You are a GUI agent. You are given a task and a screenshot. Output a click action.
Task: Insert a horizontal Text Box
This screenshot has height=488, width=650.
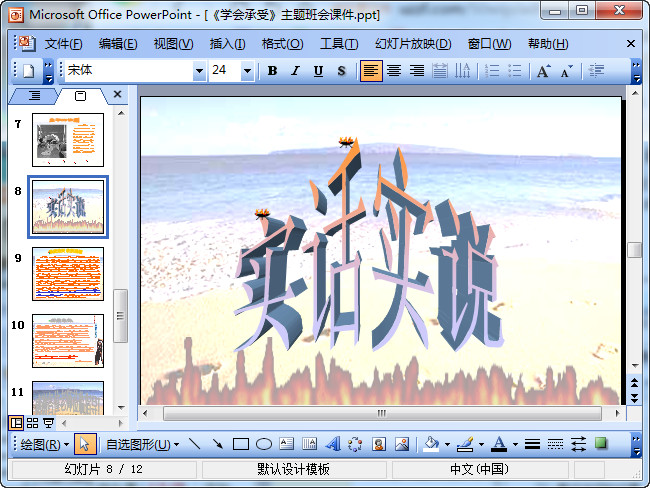click(286, 444)
